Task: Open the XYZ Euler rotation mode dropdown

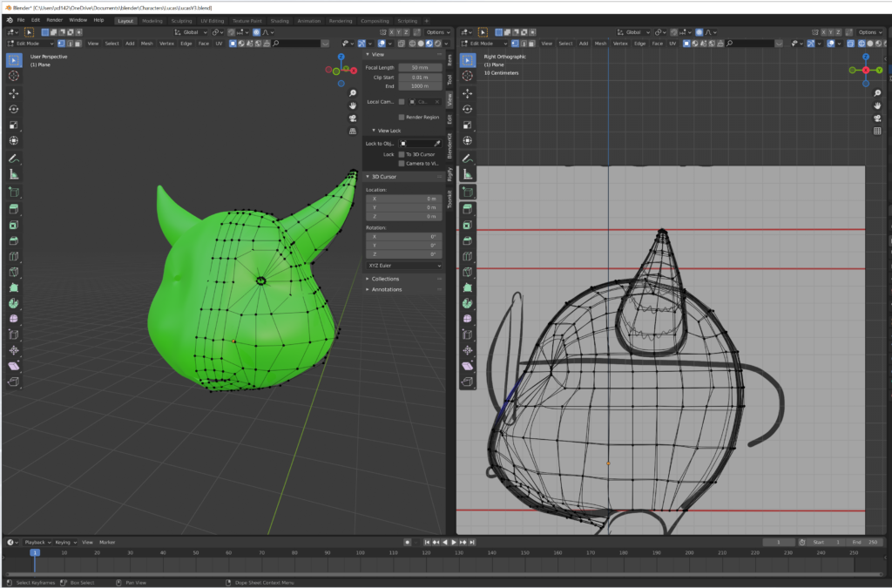Action: 403,265
